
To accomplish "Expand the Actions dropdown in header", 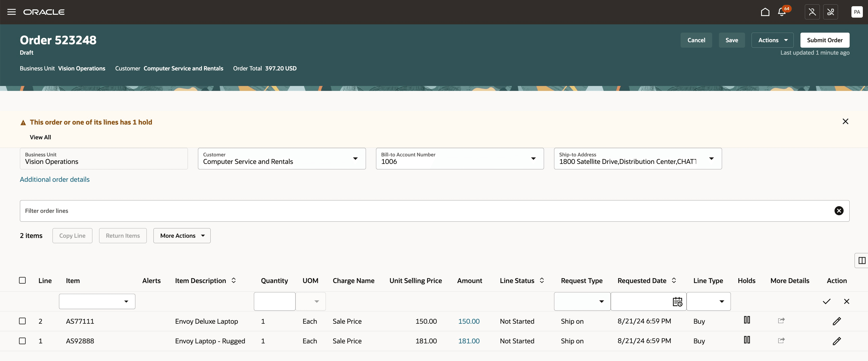I will pos(772,40).
